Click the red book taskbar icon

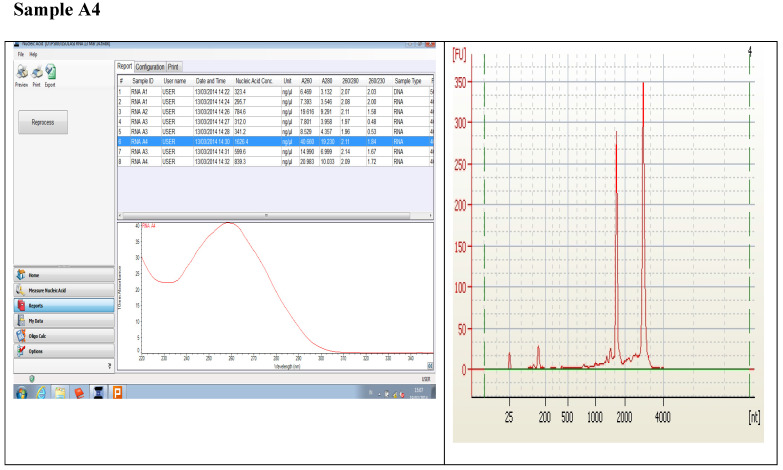(79, 393)
